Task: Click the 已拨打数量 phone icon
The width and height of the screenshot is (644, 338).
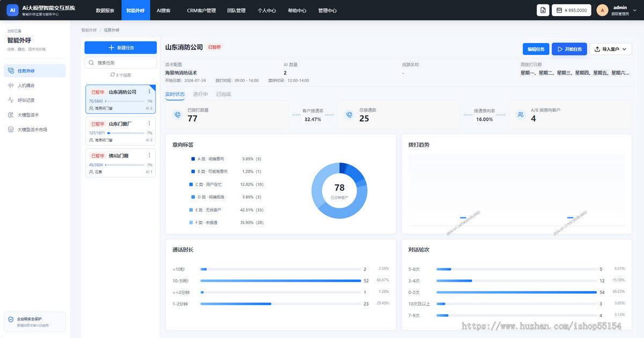Action: [177, 114]
